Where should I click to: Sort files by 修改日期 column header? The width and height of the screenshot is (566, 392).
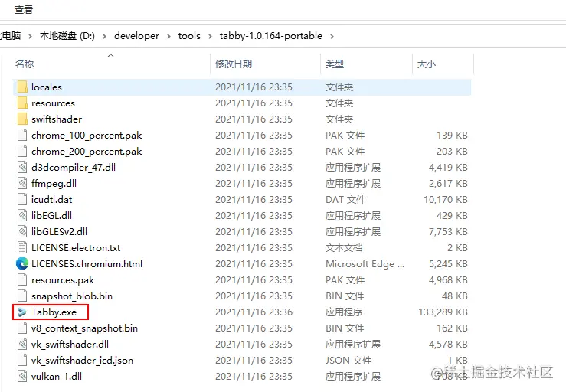pyautogui.click(x=234, y=64)
